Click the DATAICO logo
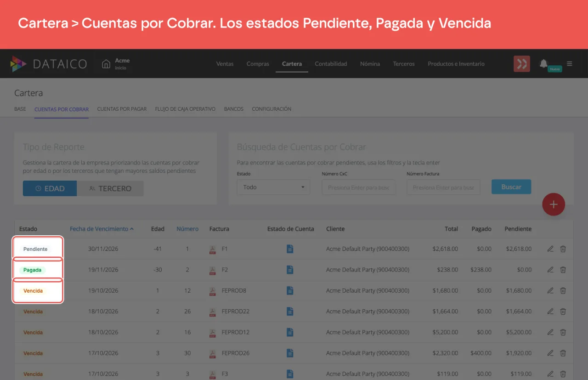Viewport: 588px width, 380px height. (49, 64)
